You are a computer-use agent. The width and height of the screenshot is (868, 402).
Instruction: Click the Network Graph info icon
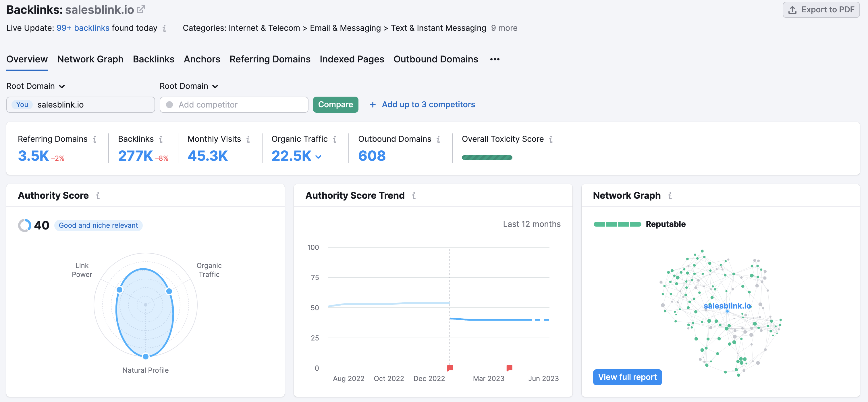point(670,196)
